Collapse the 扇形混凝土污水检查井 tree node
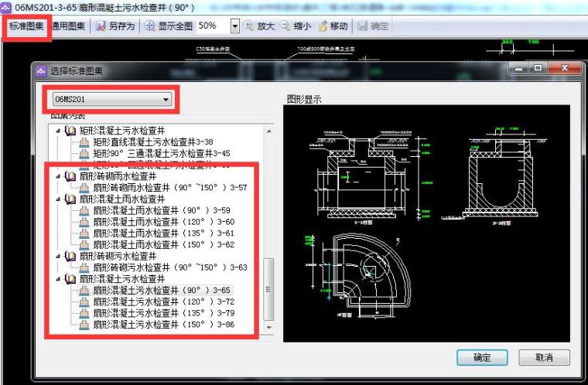Image resolution: width=588 pixels, height=385 pixels. (x=58, y=278)
